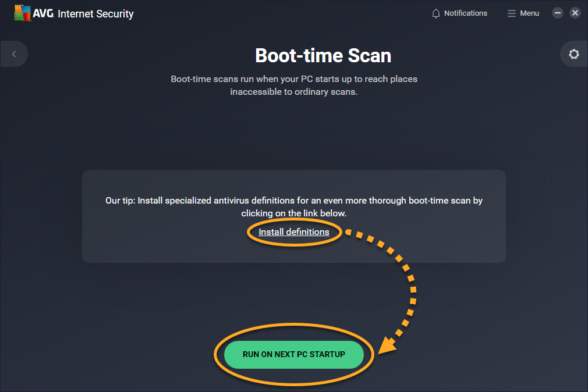Click the orange arrowhead near the startup button
Viewport: 588px width, 392px height.
[387, 347]
